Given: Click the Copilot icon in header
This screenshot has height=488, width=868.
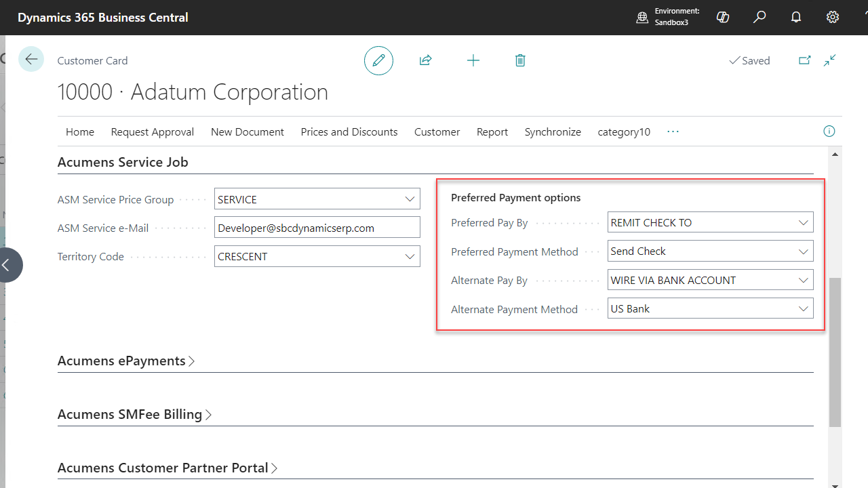Looking at the screenshot, I should tap(723, 18).
